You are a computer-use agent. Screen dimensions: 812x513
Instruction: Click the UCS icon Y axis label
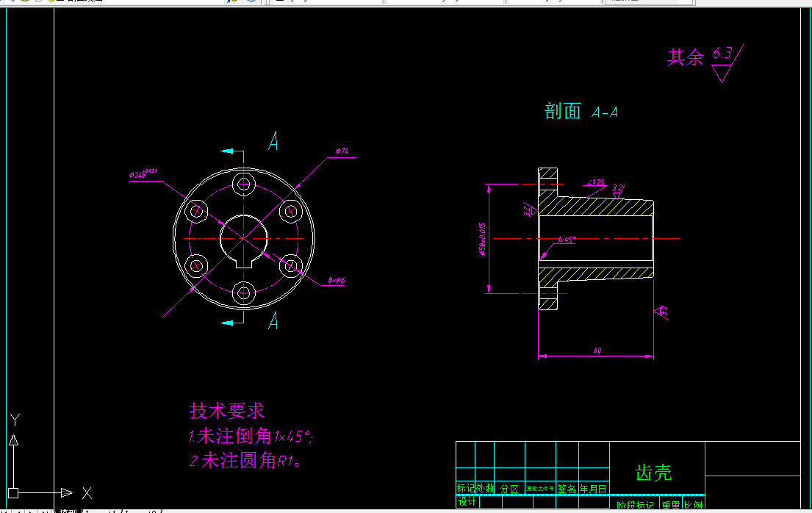[x=15, y=419]
